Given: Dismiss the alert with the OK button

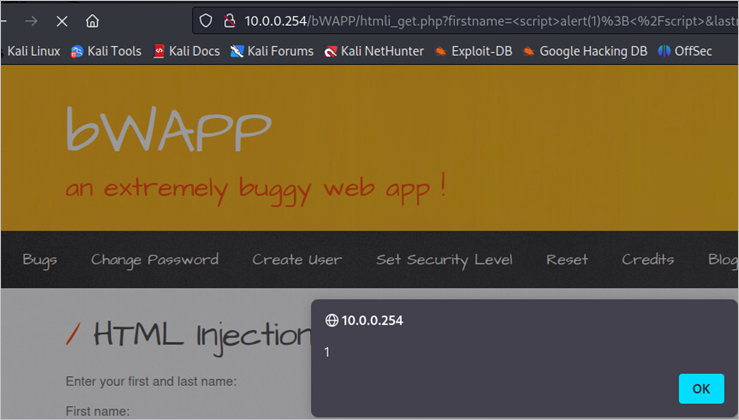Looking at the screenshot, I should (701, 388).
